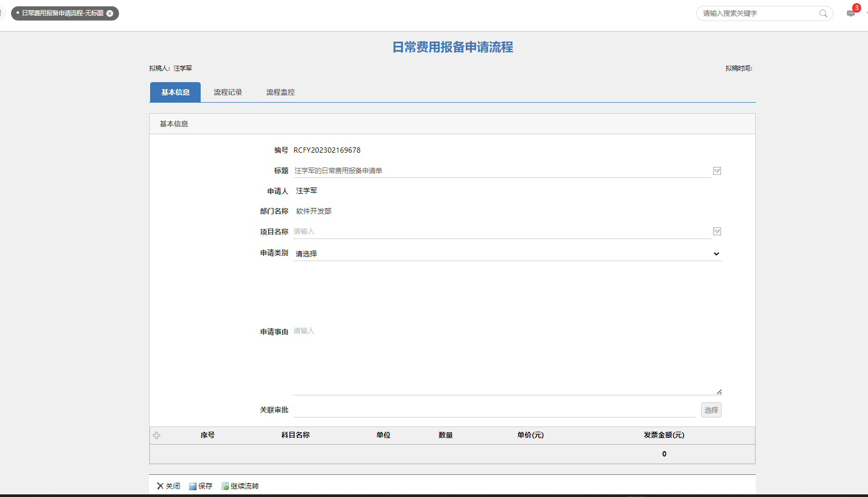Click the 关联审批 input field
The height and width of the screenshot is (497, 868).
tap(494, 410)
